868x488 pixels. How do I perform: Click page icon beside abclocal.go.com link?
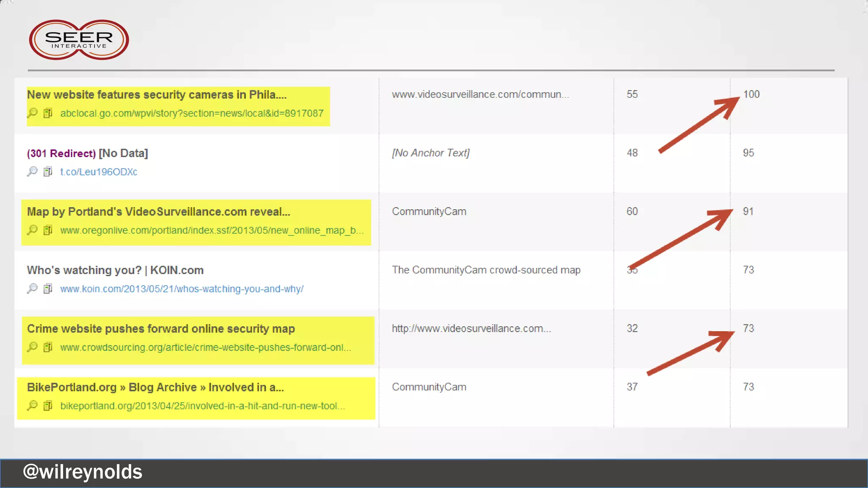[48, 113]
